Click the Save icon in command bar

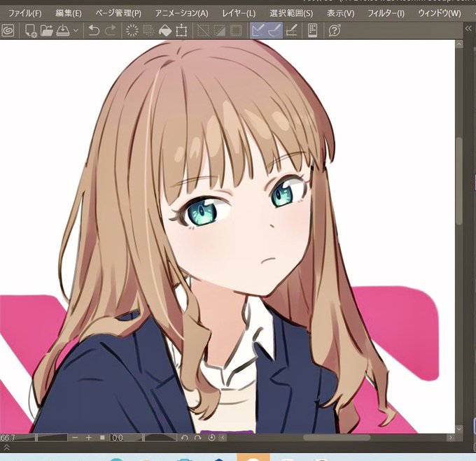tap(63, 31)
